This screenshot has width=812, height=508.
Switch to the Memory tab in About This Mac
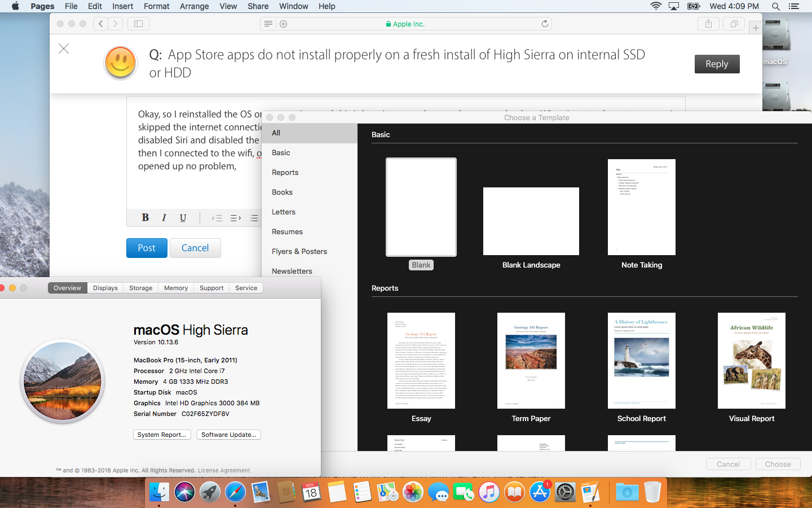[176, 288]
